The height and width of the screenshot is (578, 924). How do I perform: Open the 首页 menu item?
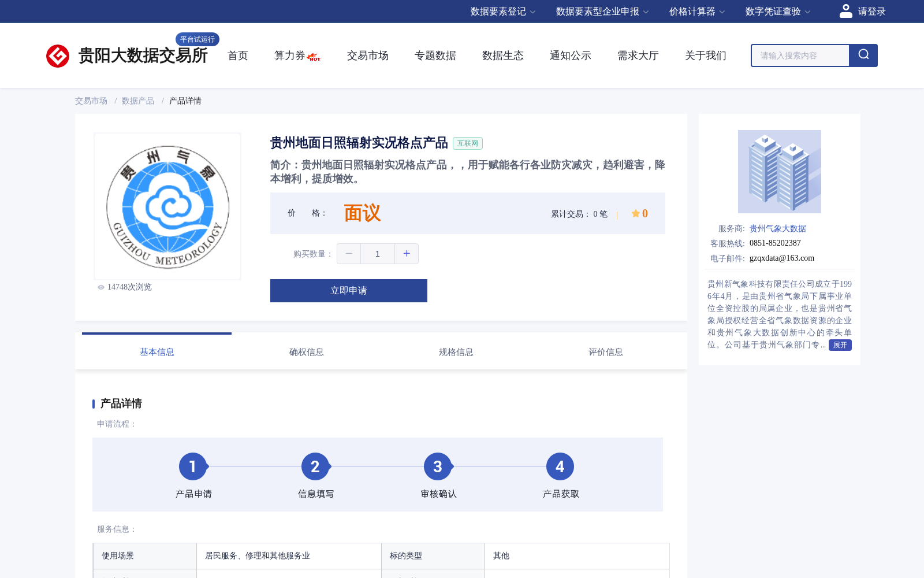coord(238,55)
